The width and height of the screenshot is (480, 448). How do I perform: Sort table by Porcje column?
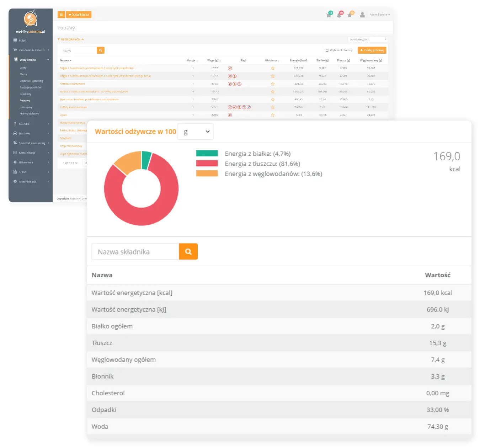coord(192,60)
